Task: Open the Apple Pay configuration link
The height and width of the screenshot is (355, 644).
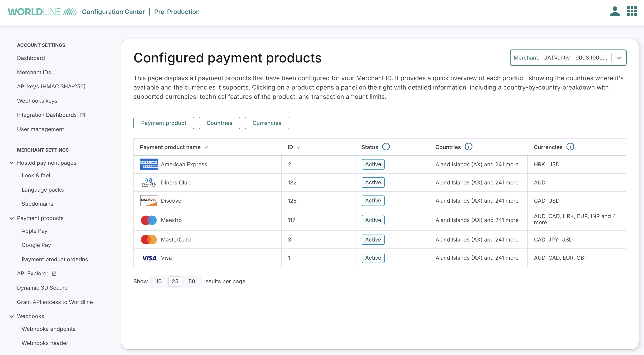Action: click(x=34, y=231)
